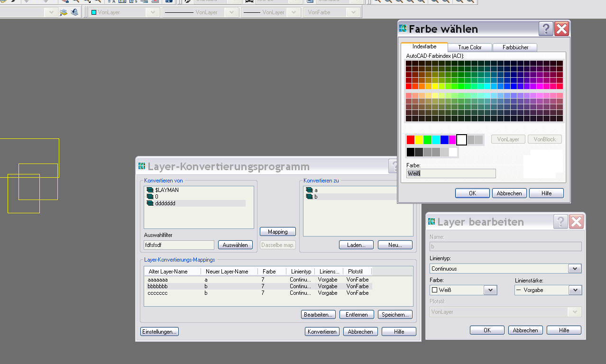Open the Plotstil VonLayer dropdown

(575, 312)
